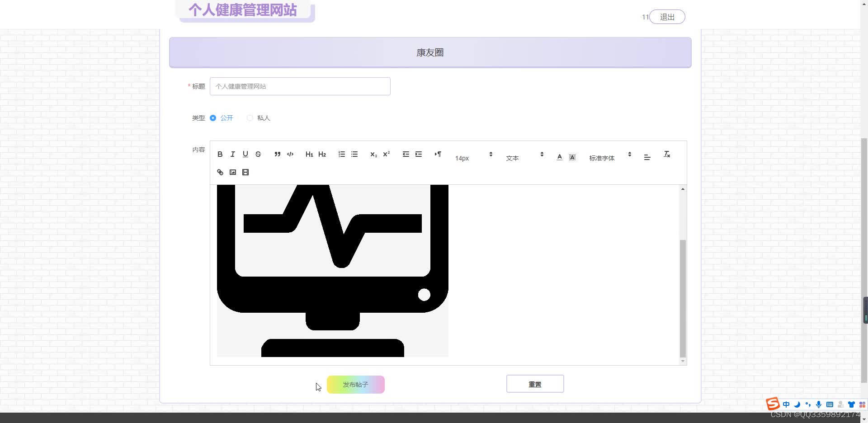Open the Sogou toolbox grid icon

click(x=862, y=404)
